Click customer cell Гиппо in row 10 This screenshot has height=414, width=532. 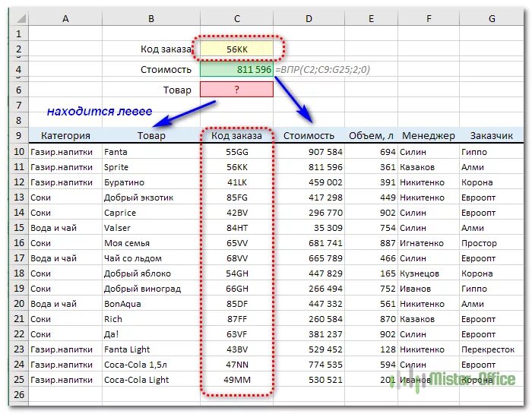tap(492, 152)
